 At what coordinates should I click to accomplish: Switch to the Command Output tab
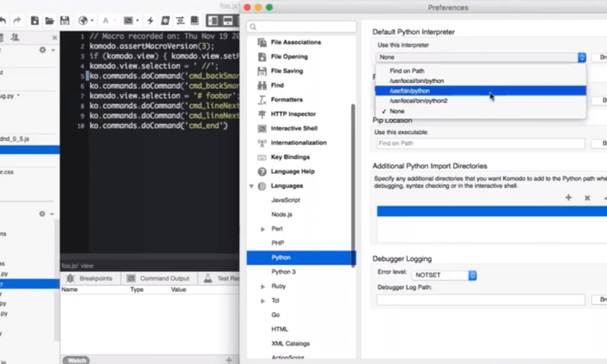158,278
